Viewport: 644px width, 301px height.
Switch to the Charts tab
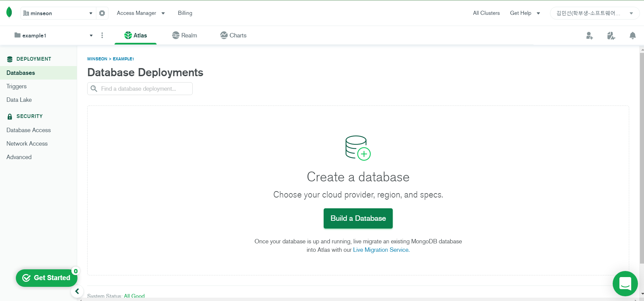[233, 35]
